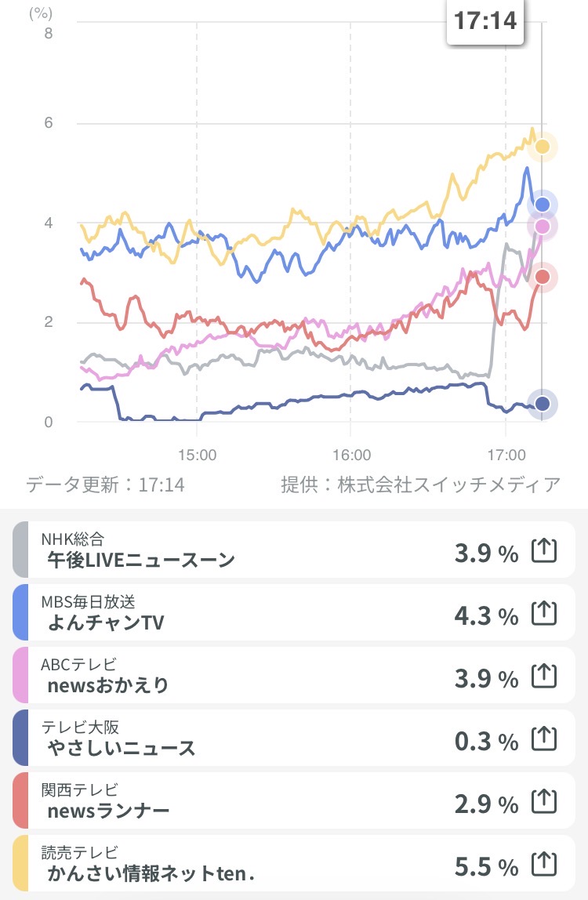Share the かんさい情報ネットten. rating
Screen dimensions: 588x900
544,865
